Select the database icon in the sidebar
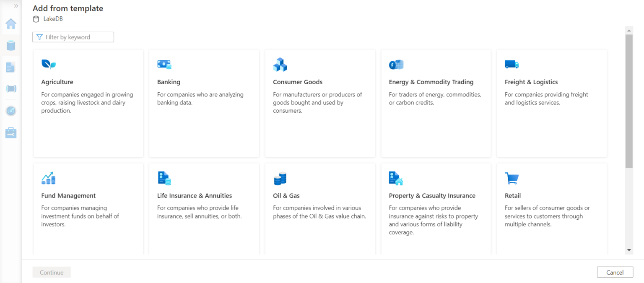The image size is (644, 283). [x=10, y=45]
